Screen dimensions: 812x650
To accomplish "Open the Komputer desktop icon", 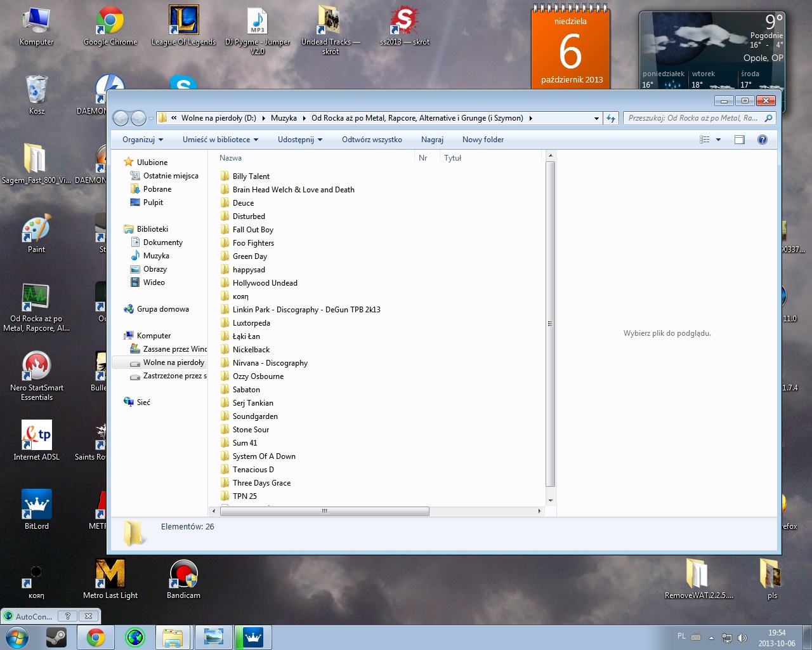I will (36, 25).
